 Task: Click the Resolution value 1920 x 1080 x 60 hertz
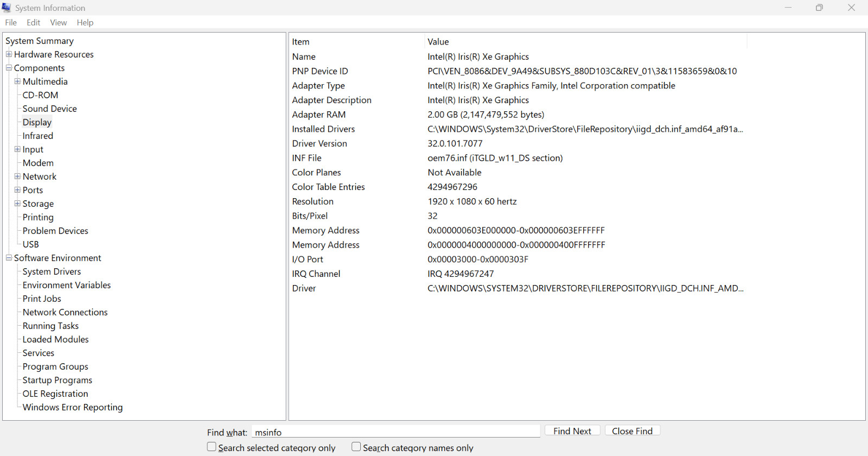472,201
